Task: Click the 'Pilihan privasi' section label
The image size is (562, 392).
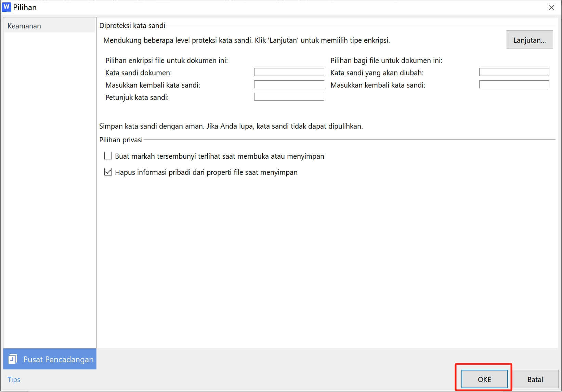Action: tap(121, 140)
